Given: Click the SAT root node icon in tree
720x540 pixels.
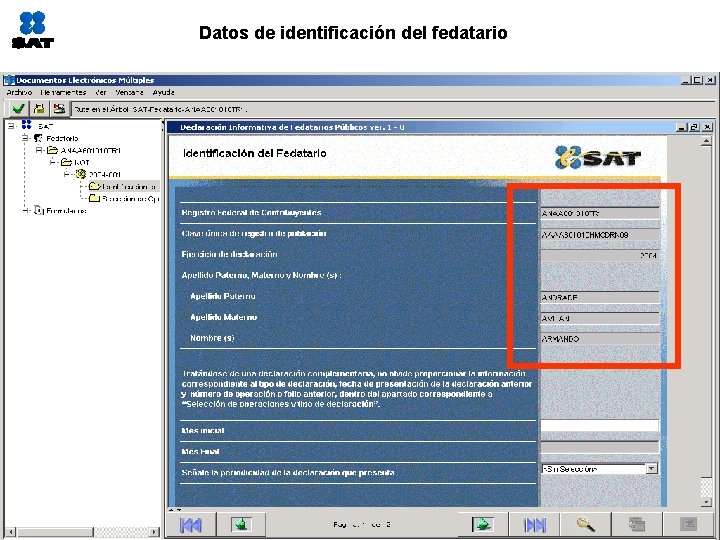Looking at the screenshot, I should (x=27, y=125).
